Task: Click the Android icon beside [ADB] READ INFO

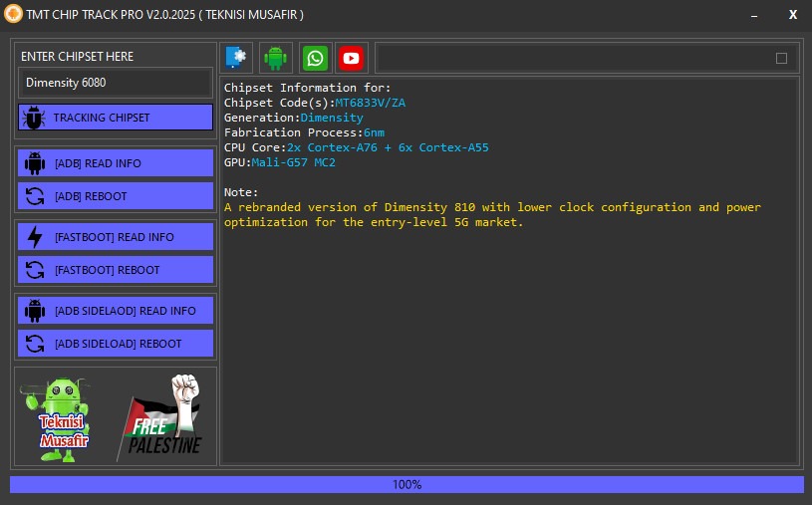Action: 35,163
